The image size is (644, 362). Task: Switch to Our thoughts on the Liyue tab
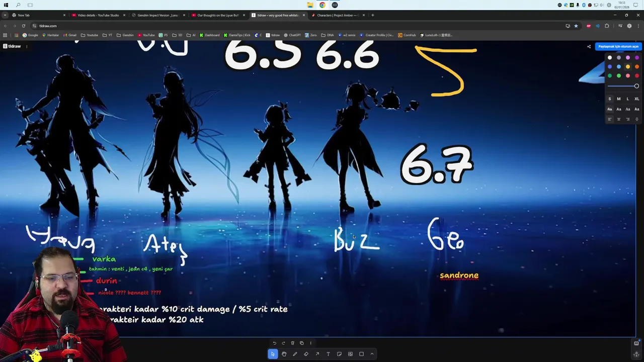tap(218, 15)
